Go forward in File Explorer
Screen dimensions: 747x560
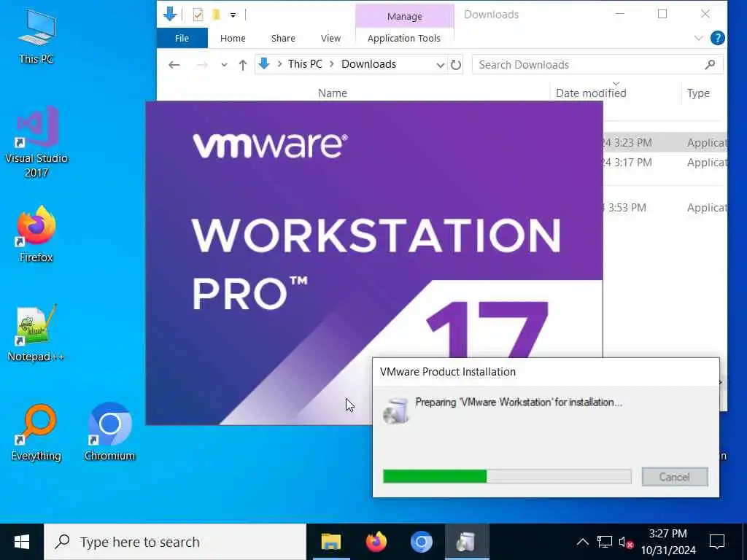(202, 65)
